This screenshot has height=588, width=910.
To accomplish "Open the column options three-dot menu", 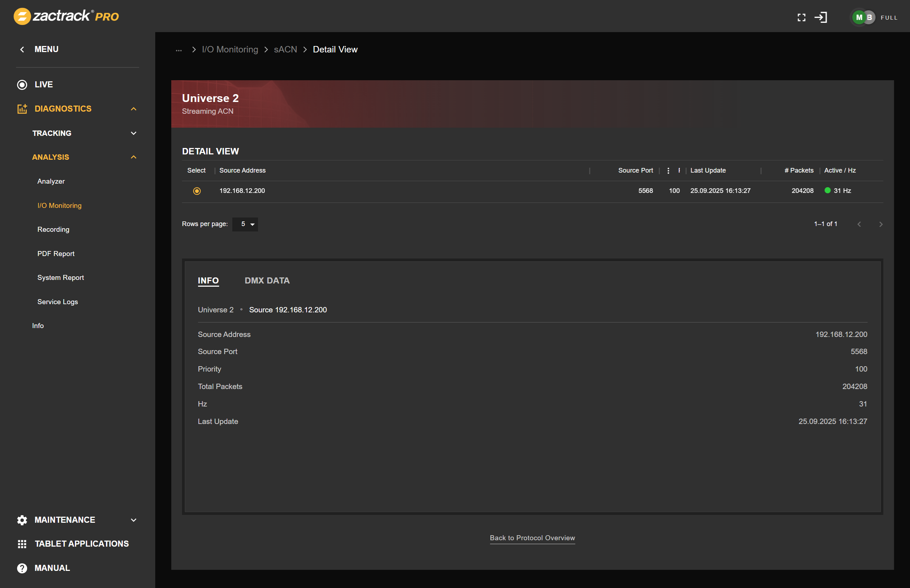I will tap(668, 170).
